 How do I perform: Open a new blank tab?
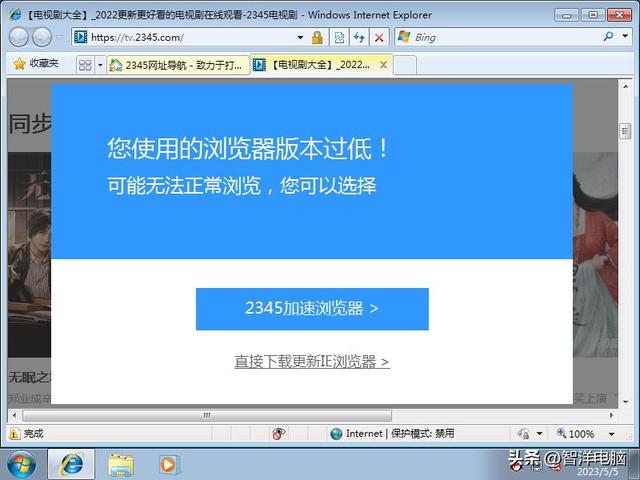tap(405, 65)
